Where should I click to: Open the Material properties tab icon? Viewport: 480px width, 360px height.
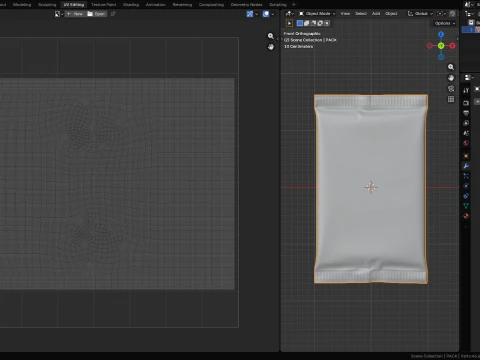(x=466, y=216)
